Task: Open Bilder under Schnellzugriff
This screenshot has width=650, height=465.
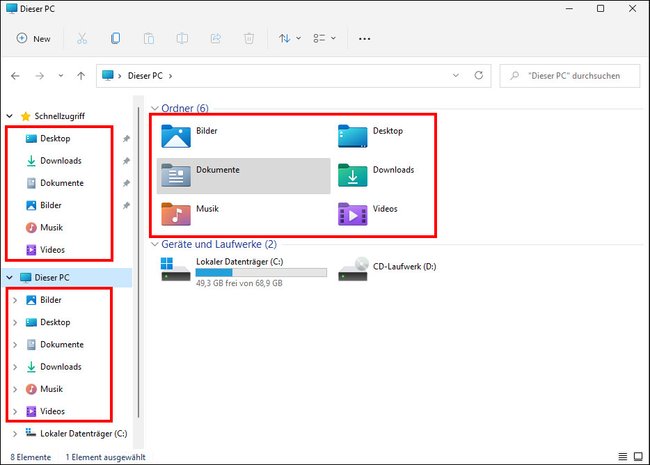Action: [51, 206]
